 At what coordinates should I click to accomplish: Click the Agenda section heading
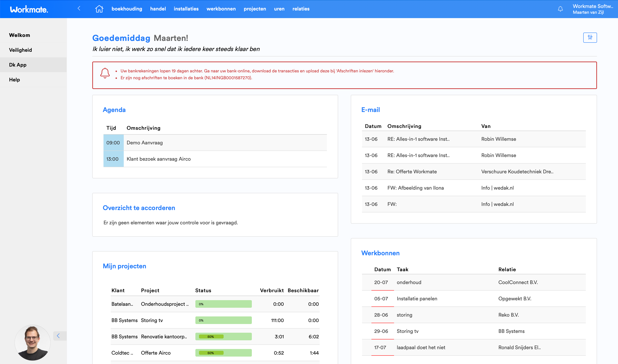114,110
